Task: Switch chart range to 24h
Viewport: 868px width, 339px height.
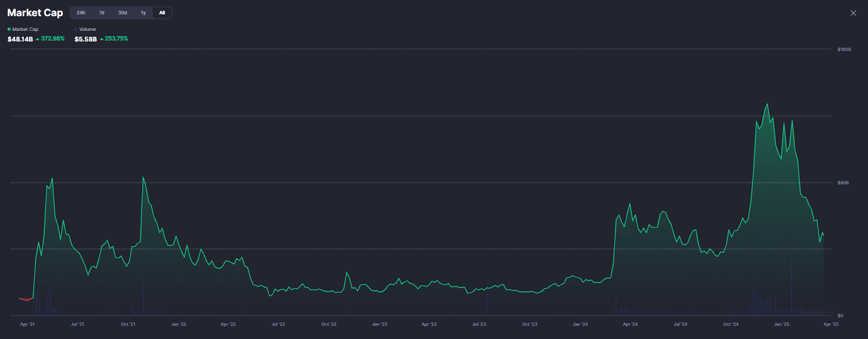Action: click(x=81, y=12)
